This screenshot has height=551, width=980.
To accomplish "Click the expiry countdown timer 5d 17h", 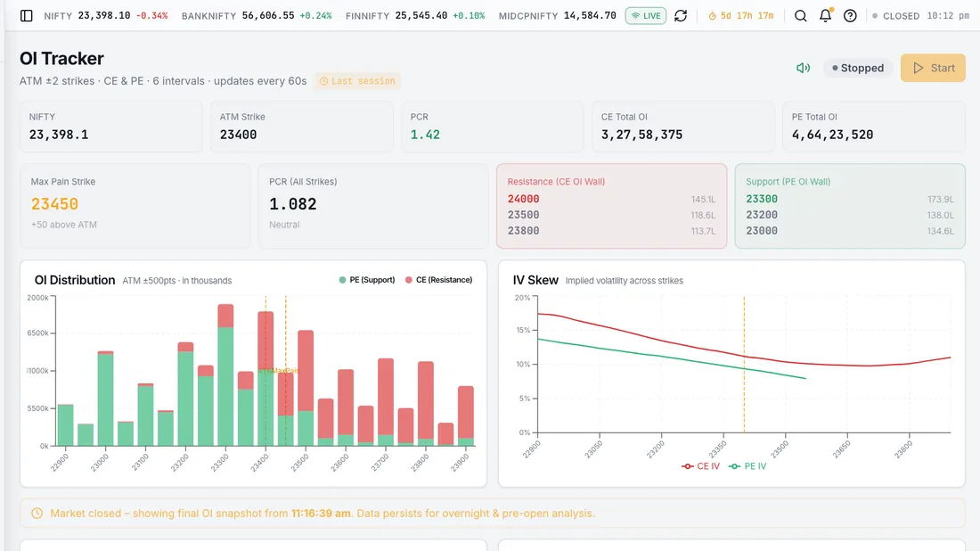I will pyautogui.click(x=741, y=16).
